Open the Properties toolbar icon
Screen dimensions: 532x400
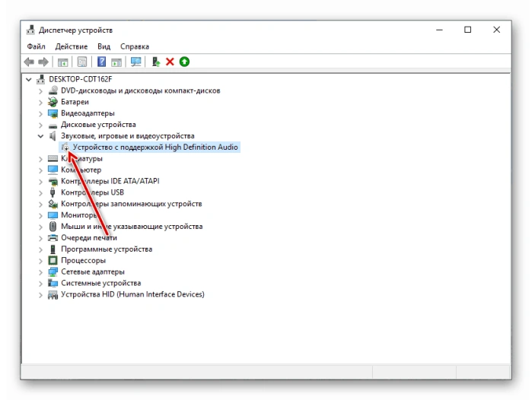tap(82, 62)
